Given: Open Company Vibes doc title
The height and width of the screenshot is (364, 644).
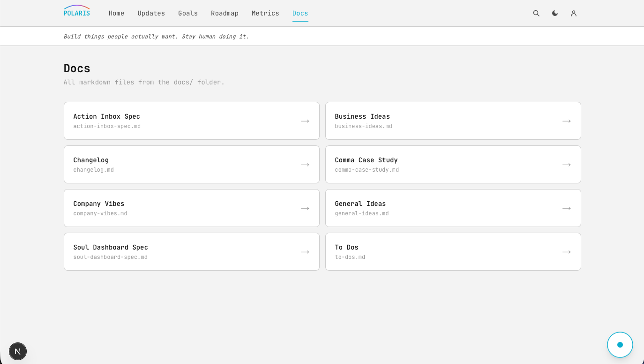Looking at the screenshot, I should tap(99, 204).
